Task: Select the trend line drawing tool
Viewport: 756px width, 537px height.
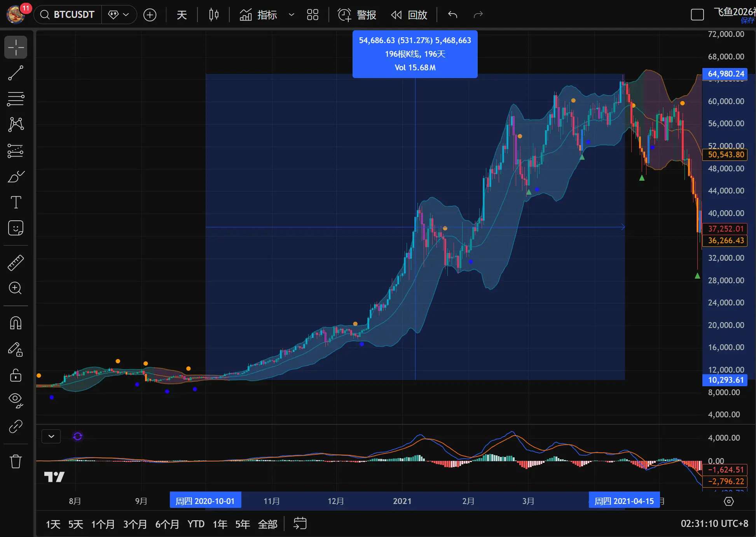Action: point(16,73)
